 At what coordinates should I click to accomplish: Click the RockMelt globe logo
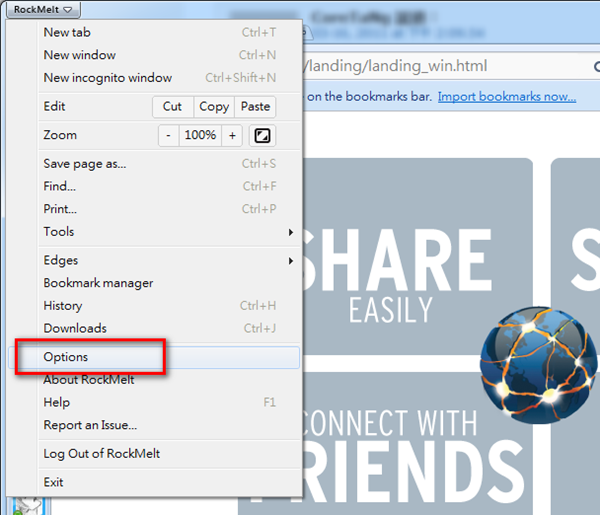[x=538, y=365]
